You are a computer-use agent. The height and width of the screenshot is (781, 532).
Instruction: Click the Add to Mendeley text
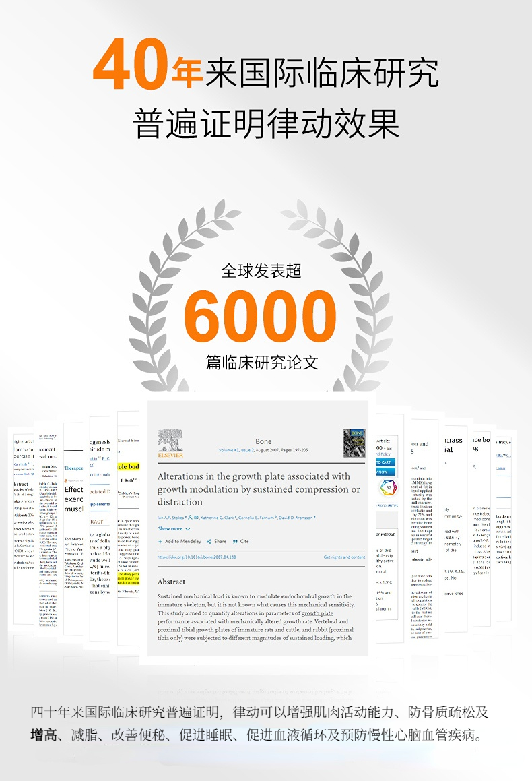pyautogui.click(x=183, y=541)
